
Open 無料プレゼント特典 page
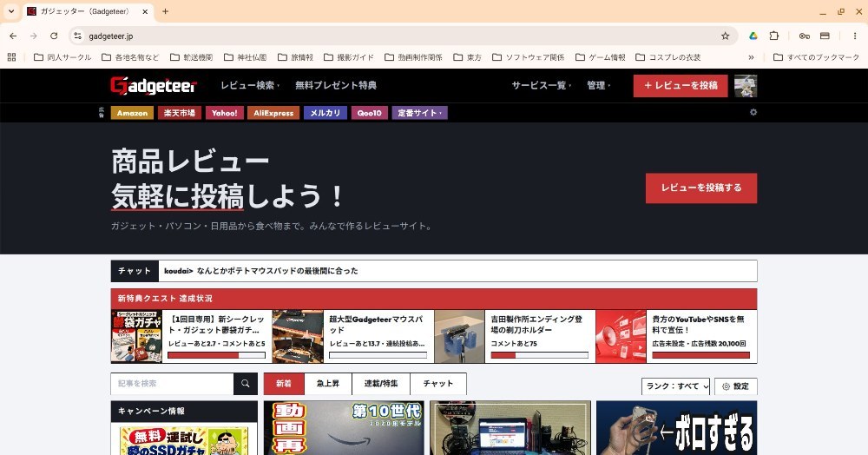[x=336, y=85]
